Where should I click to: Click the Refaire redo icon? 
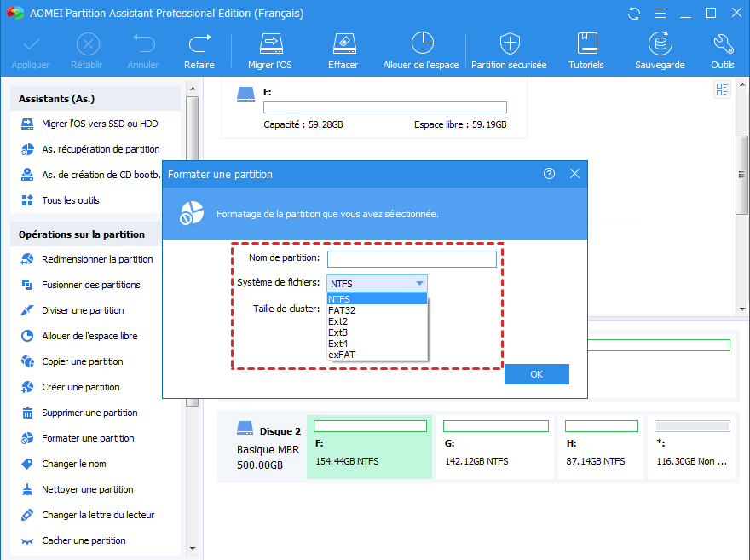coord(199,44)
